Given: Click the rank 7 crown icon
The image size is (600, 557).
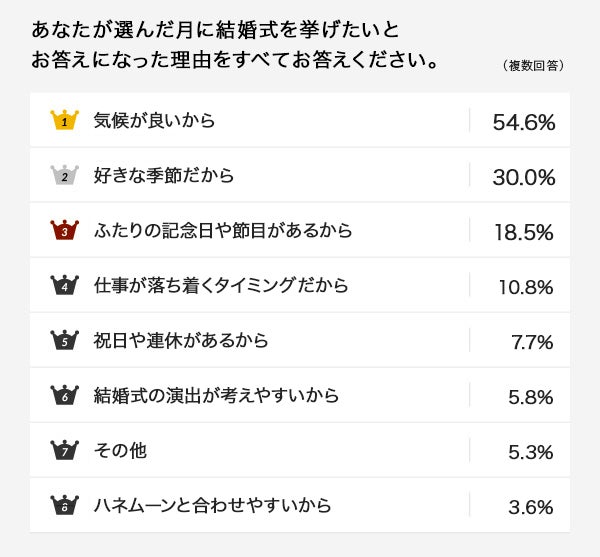Looking at the screenshot, I should click(x=64, y=450).
